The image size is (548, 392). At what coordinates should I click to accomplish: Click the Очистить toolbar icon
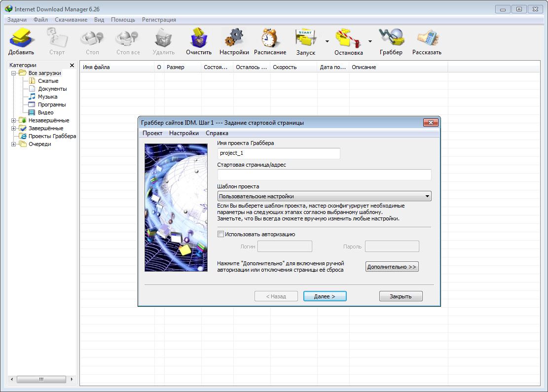199,38
